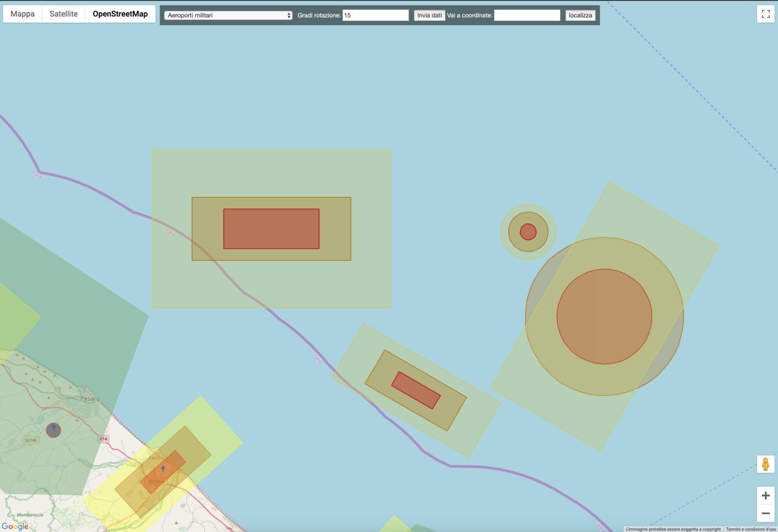
Task: Focus the Vai a coordinate field
Action: pos(527,15)
